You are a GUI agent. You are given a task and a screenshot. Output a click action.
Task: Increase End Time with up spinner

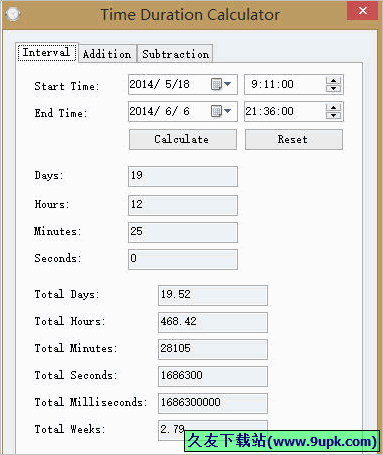coord(333,107)
